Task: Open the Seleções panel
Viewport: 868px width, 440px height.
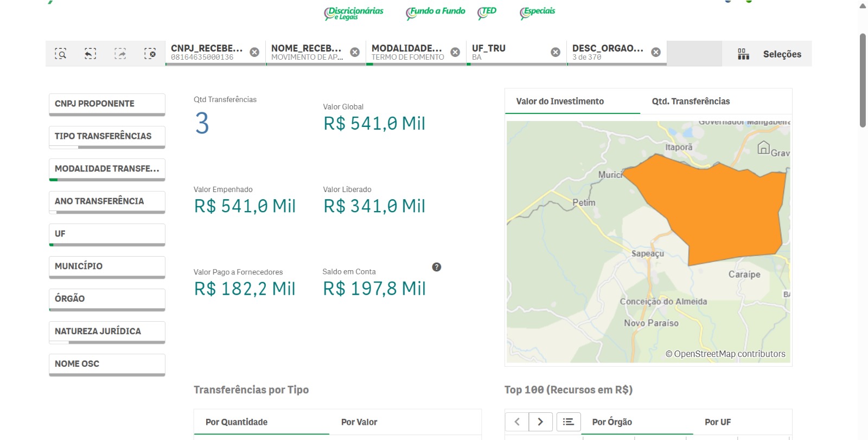Action: [x=769, y=54]
